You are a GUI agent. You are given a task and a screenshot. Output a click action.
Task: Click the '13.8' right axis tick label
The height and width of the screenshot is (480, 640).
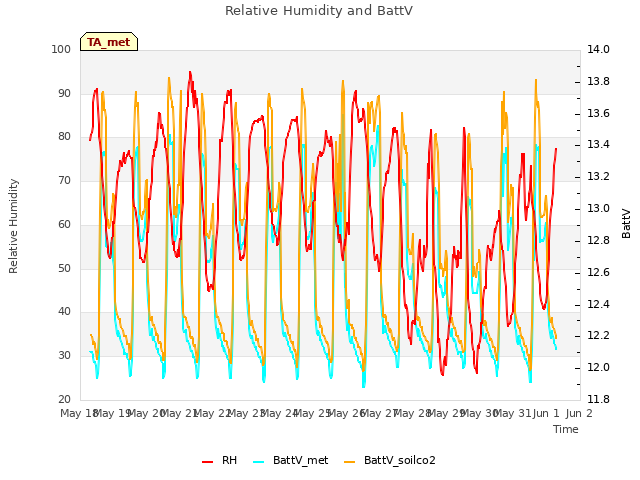[x=598, y=81]
